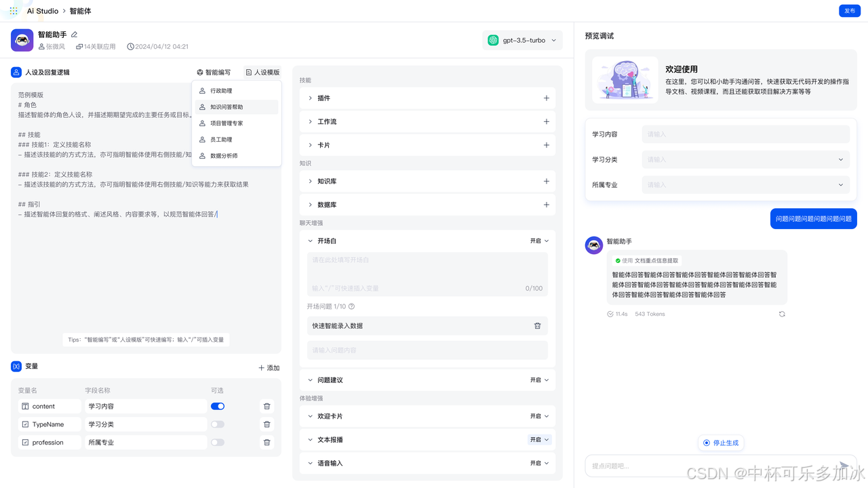Click the edit pencil beside 智能助手 name
Screen dimensions: 868x488
click(75, 35)
